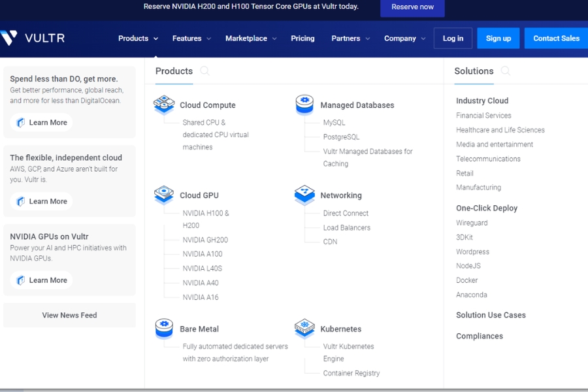Image resolution: width=588 pixels, height=392 pixels.
Task: Click Learn More under NVIDIA GPUs on Vultr
Action: [x=42, y=280]
